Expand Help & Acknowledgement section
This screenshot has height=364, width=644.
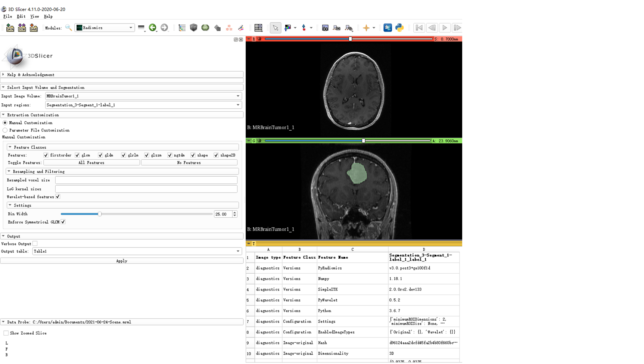click(x=122, y=75)
